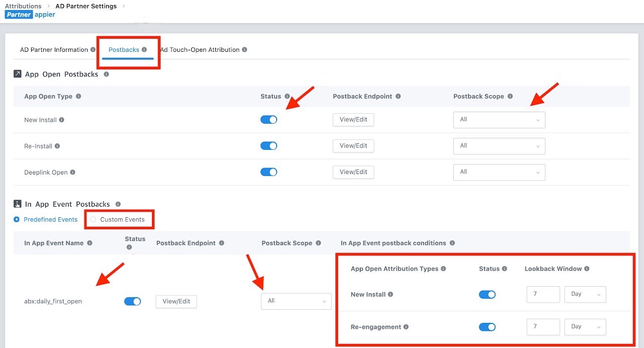Click info icon next to New Install row

pyautogui.click(x=62, y=120)
